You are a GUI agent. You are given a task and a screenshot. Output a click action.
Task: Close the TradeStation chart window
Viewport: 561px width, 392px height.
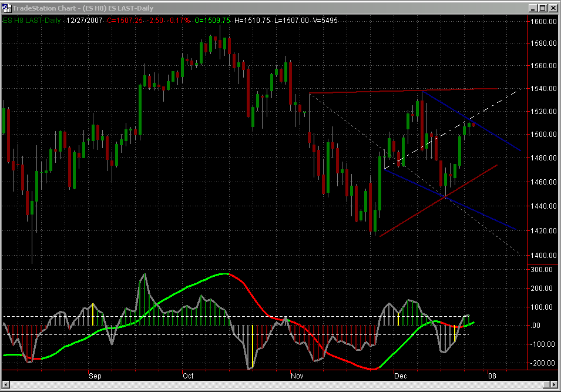pyautogui.click(x=552, y=8)
